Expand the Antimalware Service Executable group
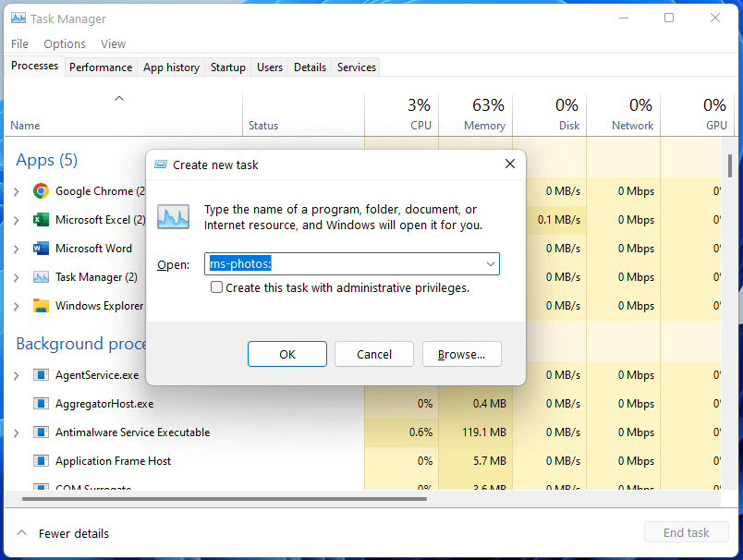This screenshot has height=560, width=743. click(17, 432)
